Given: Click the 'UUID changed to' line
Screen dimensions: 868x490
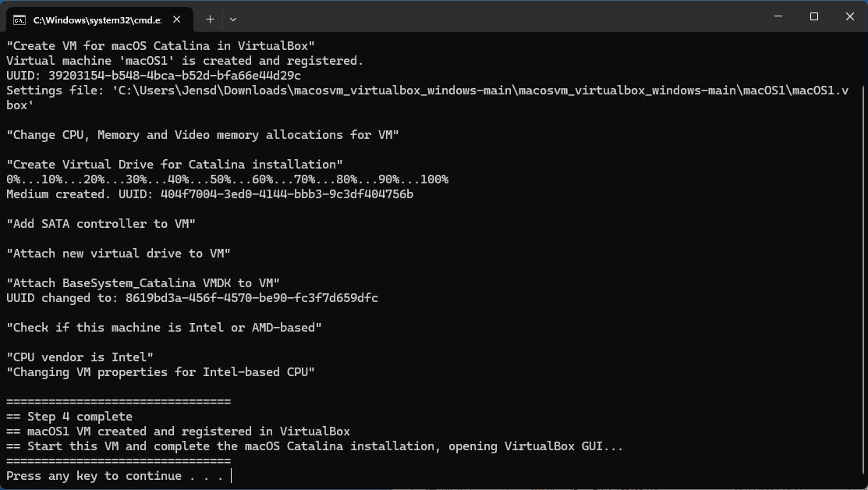Looking at the screenshot, I should (192, 297).
